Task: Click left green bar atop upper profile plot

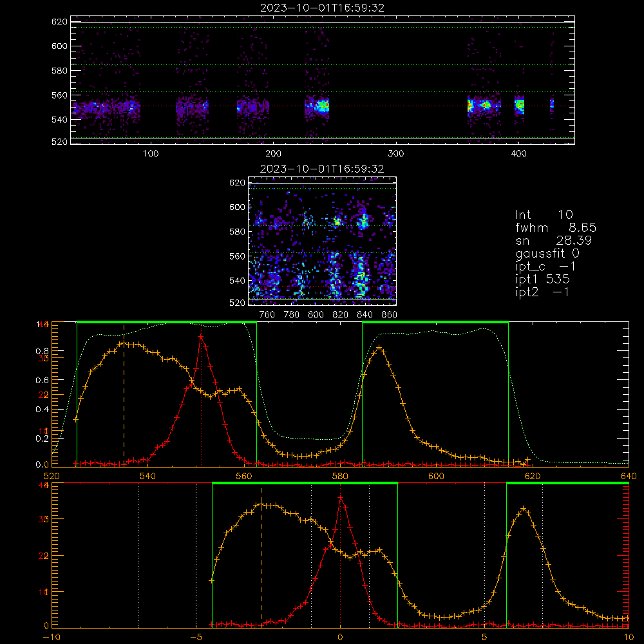Action: 167,322
